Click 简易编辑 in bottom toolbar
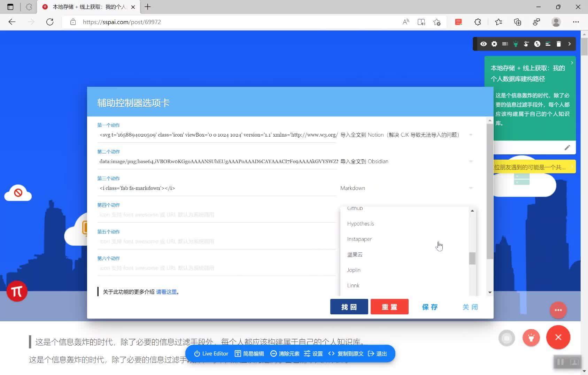This screenshot has width=588, height=375. (x=249, y=353)
